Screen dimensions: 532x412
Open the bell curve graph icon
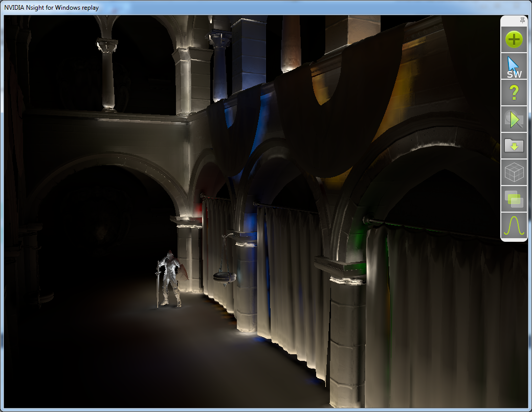(514, 226)
